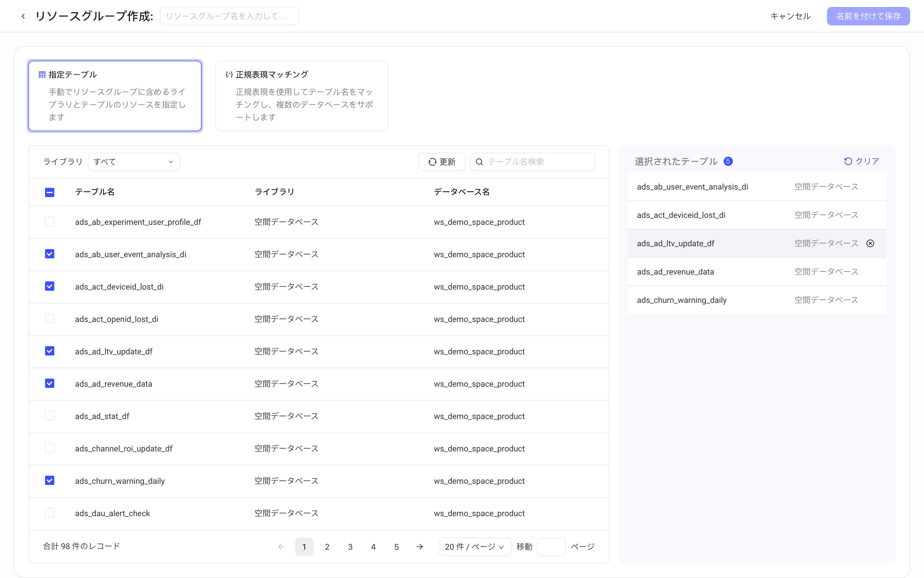Go to page 2
924x578 pixels.
327,547
